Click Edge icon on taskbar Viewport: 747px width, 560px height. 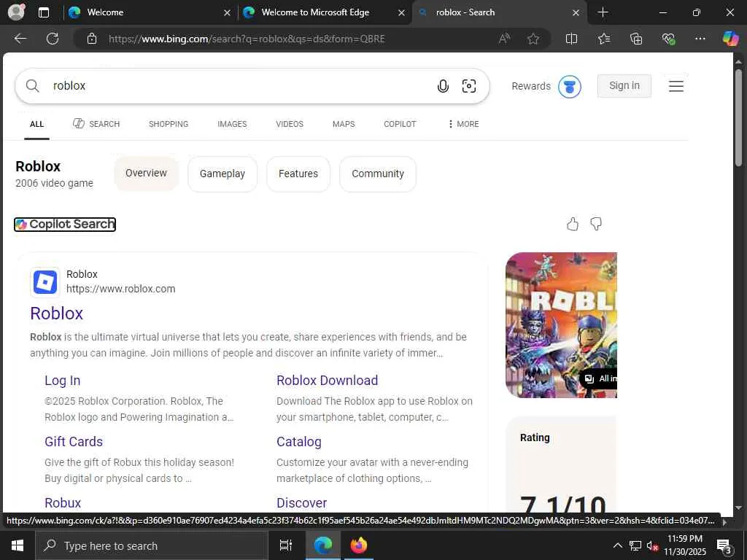point(323,545)
